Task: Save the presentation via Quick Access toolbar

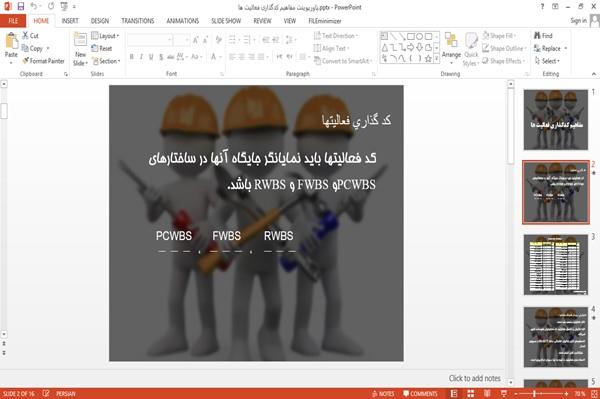Action: [21, 7]
